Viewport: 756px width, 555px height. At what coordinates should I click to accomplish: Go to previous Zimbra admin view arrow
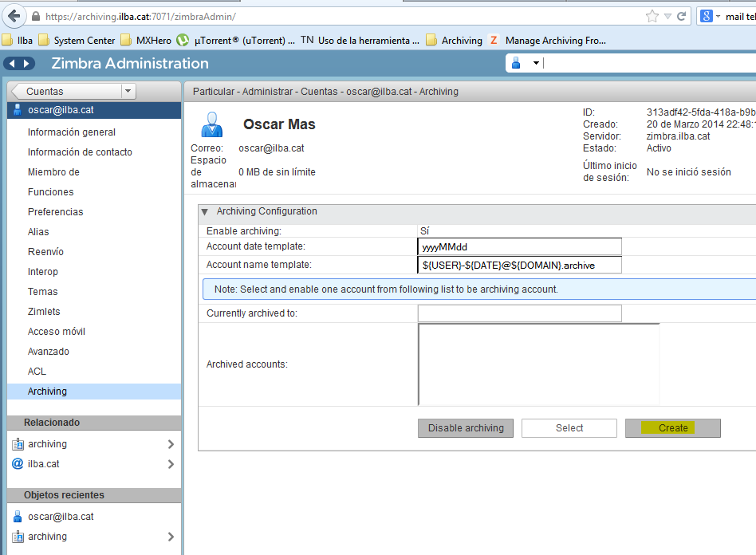tap(13, 63)
